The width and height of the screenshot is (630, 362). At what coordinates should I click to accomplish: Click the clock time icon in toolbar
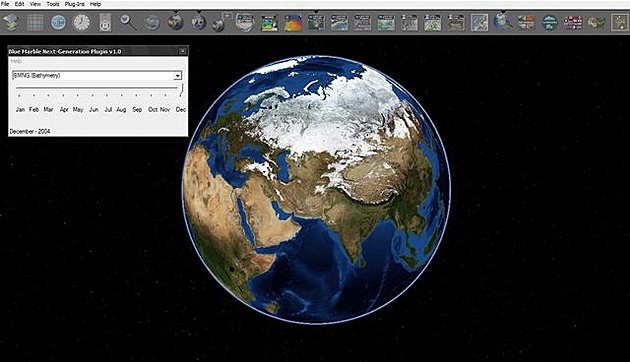tap(82, 22)
